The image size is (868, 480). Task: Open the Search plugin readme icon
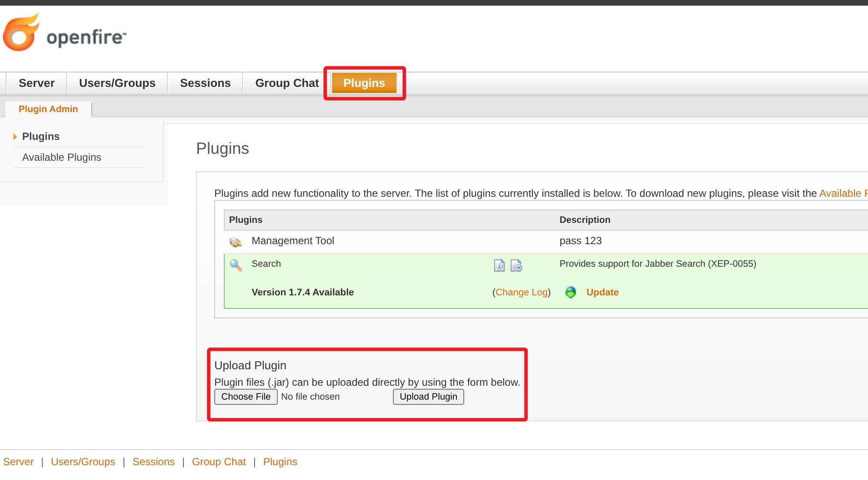[x=499, y=265]
